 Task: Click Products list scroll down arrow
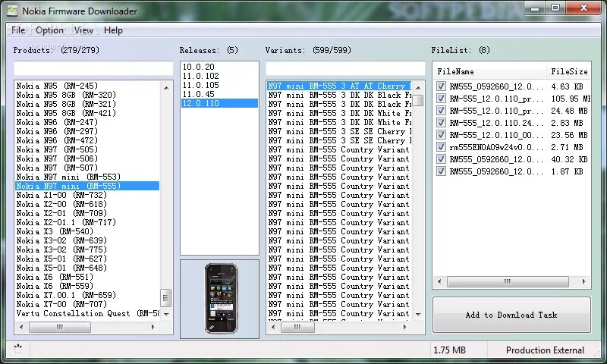click(166, 314)
